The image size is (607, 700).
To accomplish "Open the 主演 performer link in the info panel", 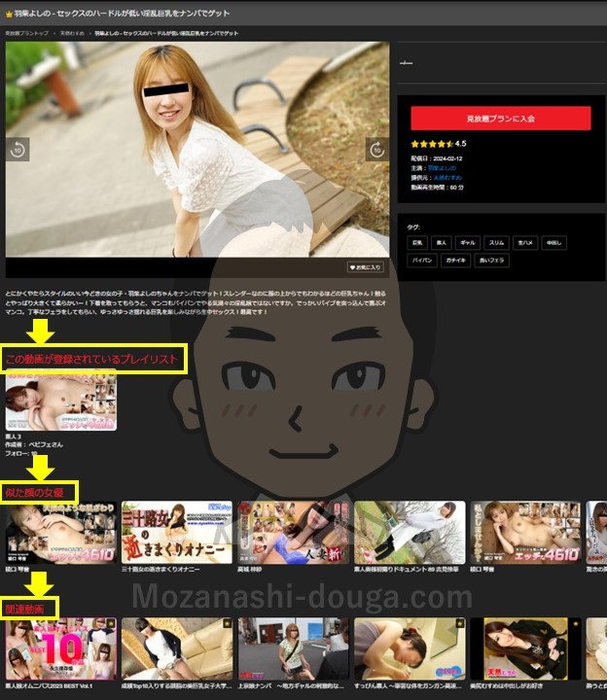I will coord(442,167).
